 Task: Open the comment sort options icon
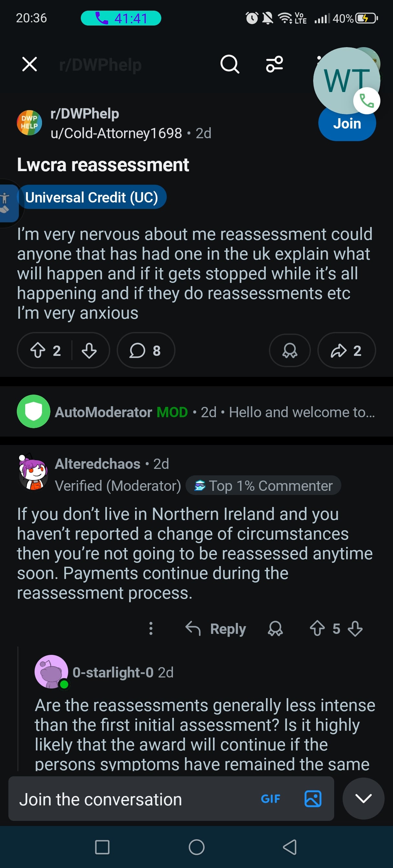tap(274, 64)
